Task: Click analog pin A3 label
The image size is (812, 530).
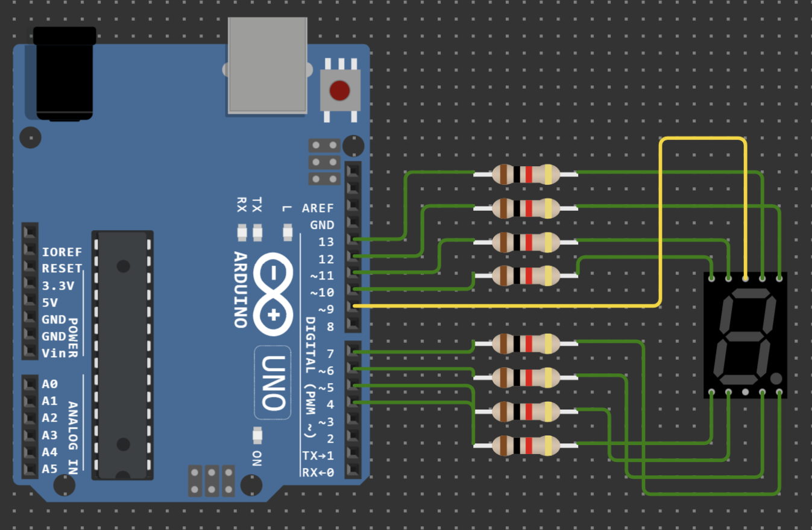Action: coord(50,434)
